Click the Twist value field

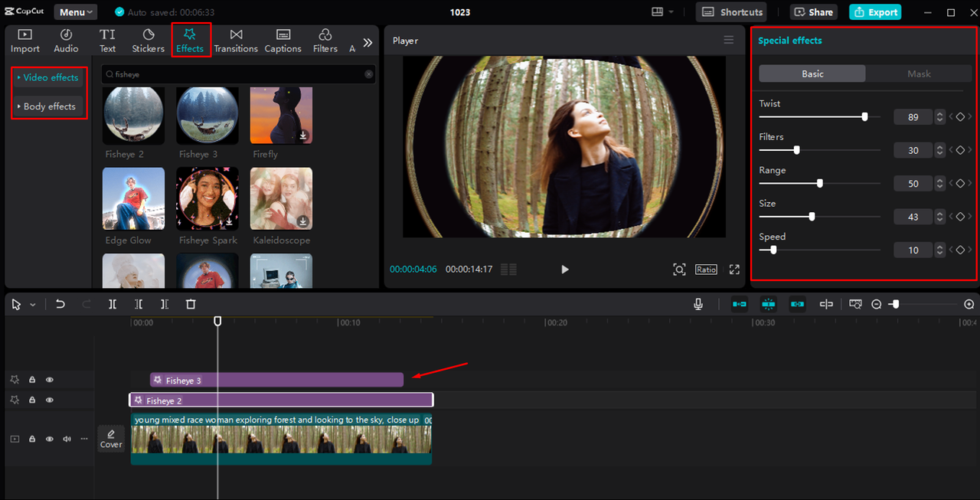point(913,117)
